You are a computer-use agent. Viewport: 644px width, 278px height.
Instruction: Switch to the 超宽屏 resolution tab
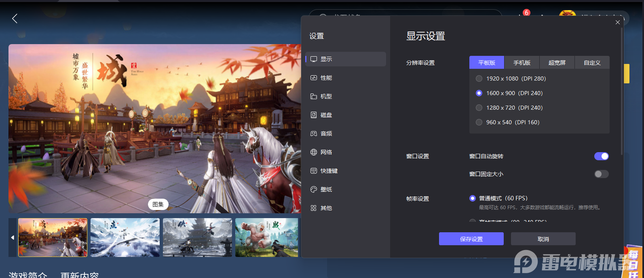(557, 63)
